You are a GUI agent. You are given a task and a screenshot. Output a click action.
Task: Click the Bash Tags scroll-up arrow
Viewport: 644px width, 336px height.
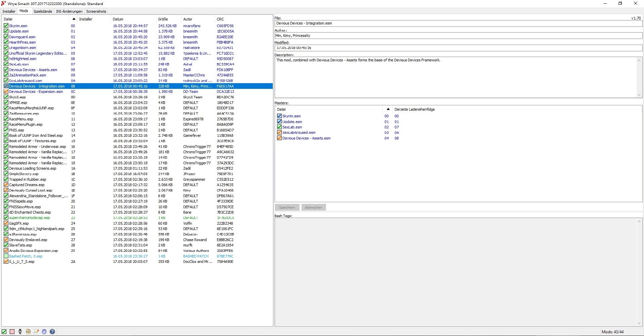pyautogui.click(x=639, y=221)
